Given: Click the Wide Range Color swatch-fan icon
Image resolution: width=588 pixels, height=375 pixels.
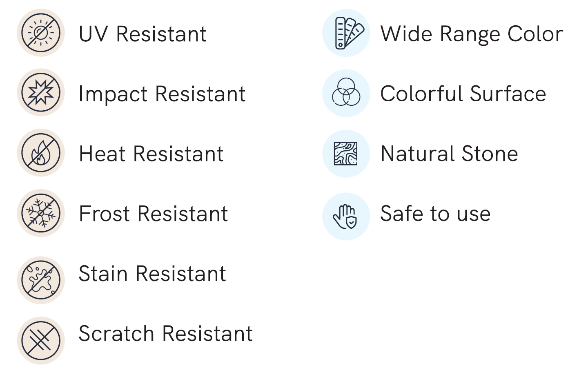Looking at the screenshot, I should tap(346, 33).
